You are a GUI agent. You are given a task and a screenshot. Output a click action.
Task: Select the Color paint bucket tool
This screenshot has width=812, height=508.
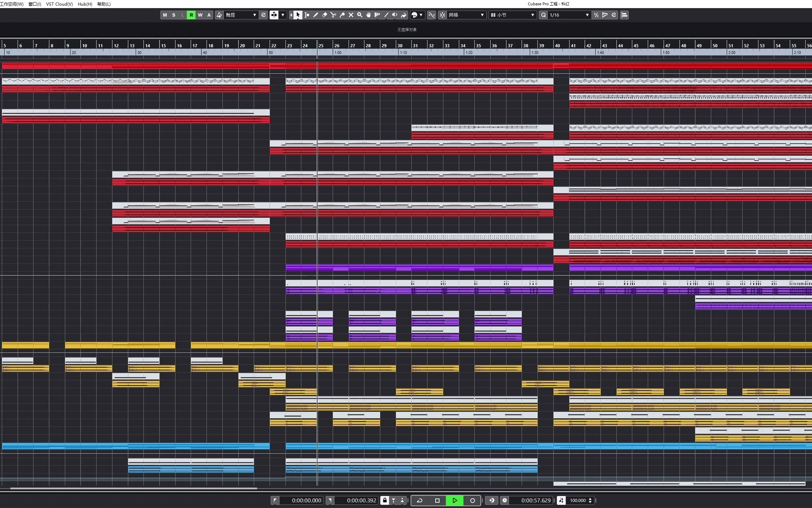pyautogui.click(x=404, y=15)
